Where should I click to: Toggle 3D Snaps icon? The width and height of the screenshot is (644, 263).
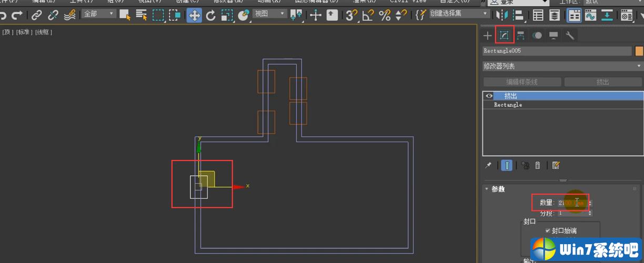(x=351, y=15)
